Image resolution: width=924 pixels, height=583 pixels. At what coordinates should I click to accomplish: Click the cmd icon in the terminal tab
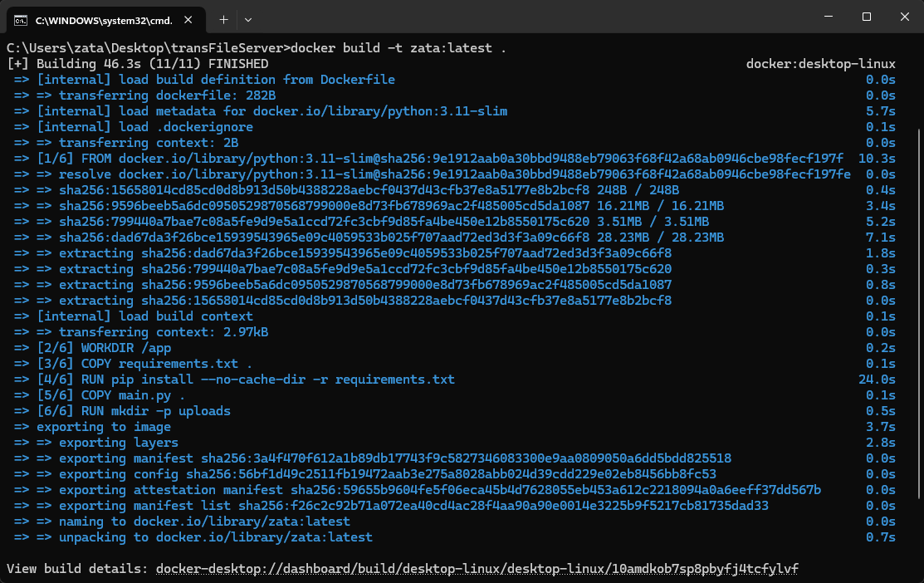pos(21,21)
